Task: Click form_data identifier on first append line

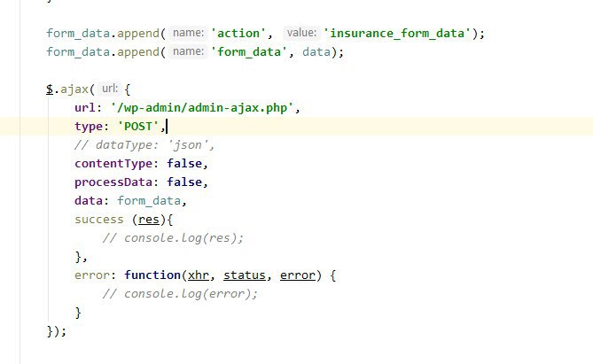Action: point(78,34)
